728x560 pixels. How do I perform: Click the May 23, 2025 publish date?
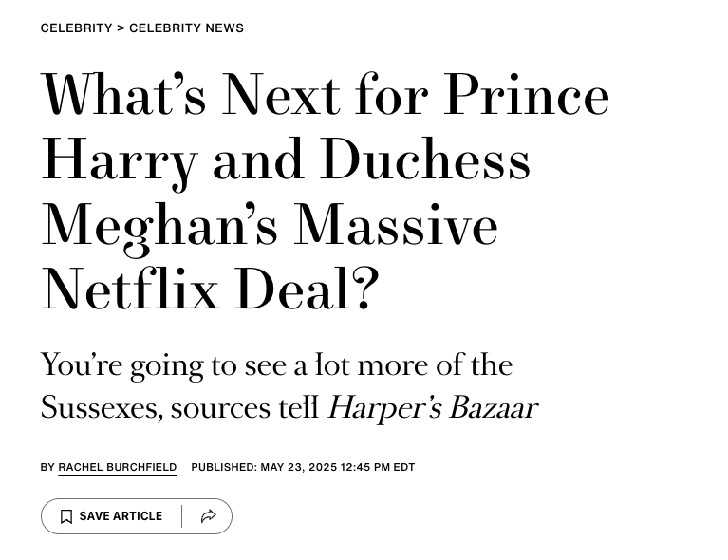coord(299,467)
